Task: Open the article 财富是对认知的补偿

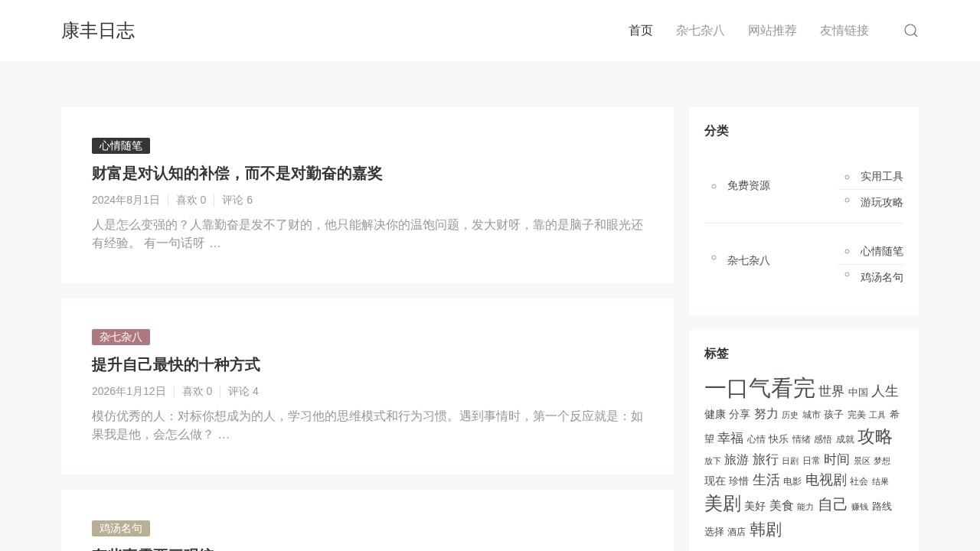Action: (237, 174)
